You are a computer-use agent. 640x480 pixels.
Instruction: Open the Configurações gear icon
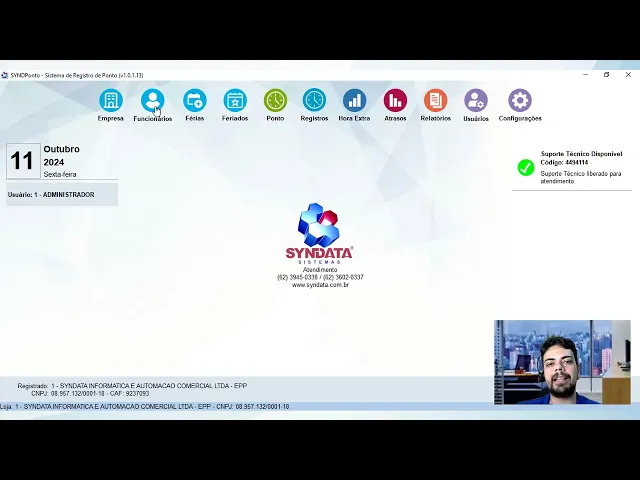coord(520,100)
